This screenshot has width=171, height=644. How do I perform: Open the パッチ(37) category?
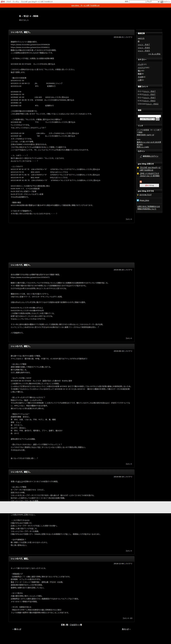141,64
